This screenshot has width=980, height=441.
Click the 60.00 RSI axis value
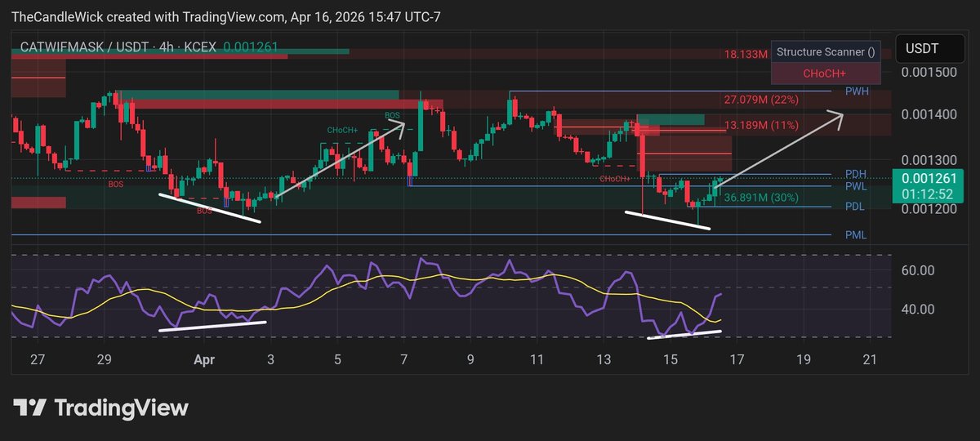[919, 270]
